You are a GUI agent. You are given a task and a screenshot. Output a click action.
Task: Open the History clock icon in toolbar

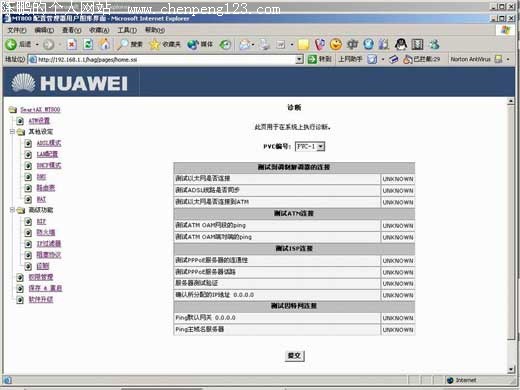226,44
